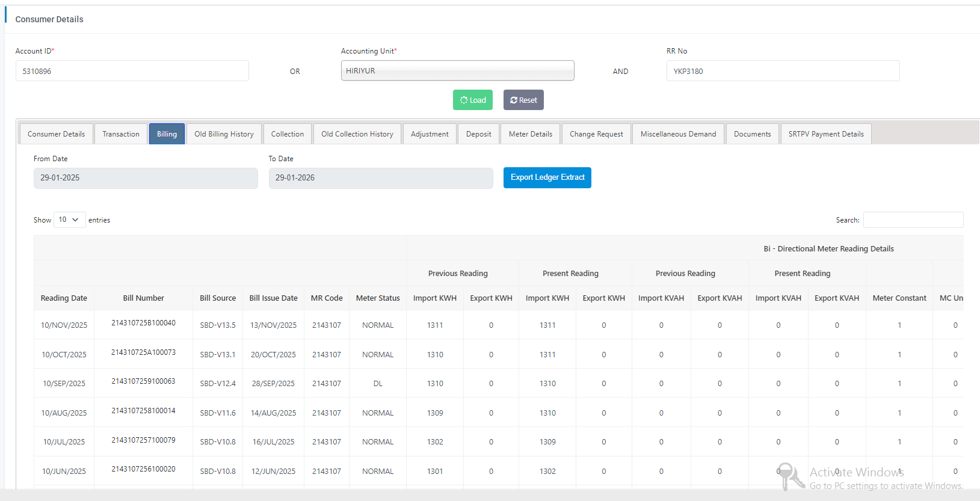This screenshot has width=980, height=501.
Task: Click the table Search box
Action: tap(913, 220)
